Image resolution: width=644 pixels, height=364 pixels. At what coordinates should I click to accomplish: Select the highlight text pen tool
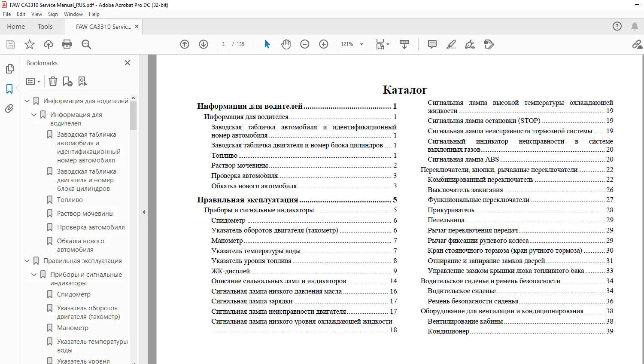point(451,44)
